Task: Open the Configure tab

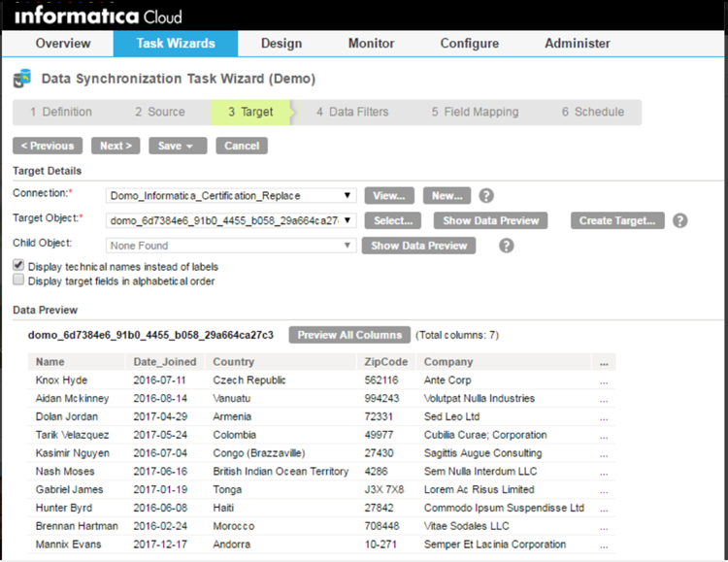Action: pyautogui.click(x=470, y=44)
